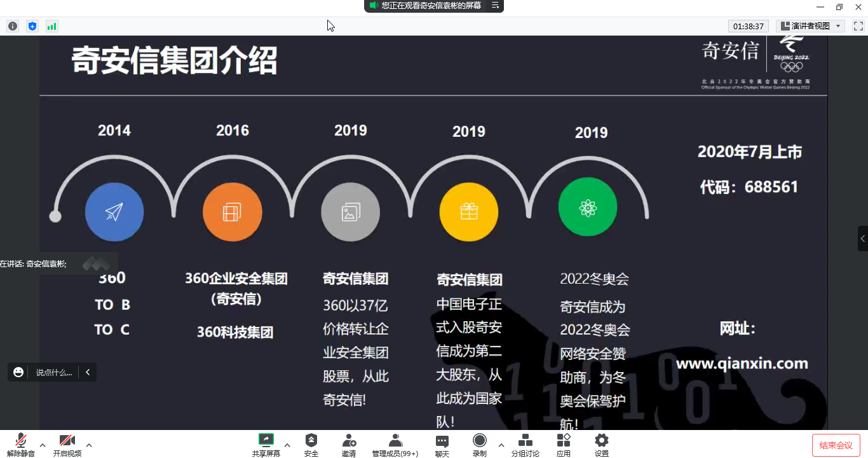Image resolution: width=868 pixels, height=458 pixels.
Task: Expand recording options arrow beside 录制
Action: click(501, 445)
